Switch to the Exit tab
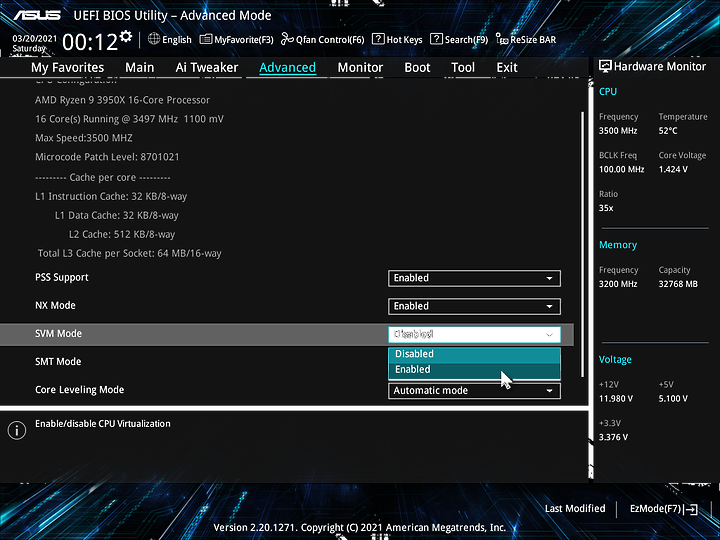The height and width of the screenshot is (540, 720). click(x=507, y=68)
